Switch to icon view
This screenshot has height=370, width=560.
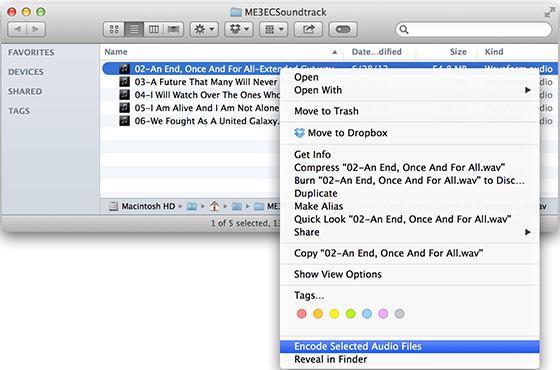pos(114,29)
